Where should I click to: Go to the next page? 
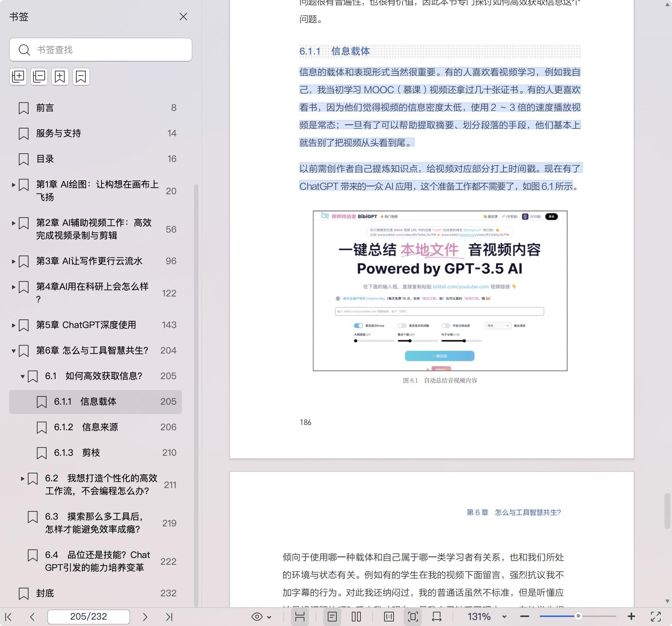(x=145, y=617)
